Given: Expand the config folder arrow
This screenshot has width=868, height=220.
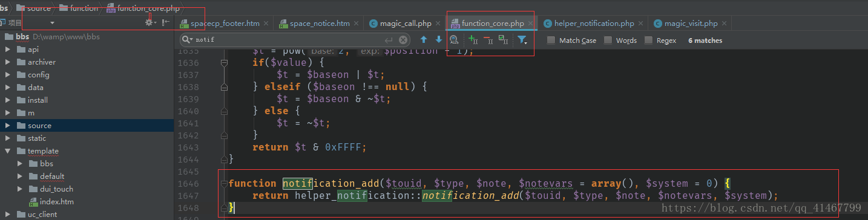Looking at the screenshot, I should pos(8,75).
